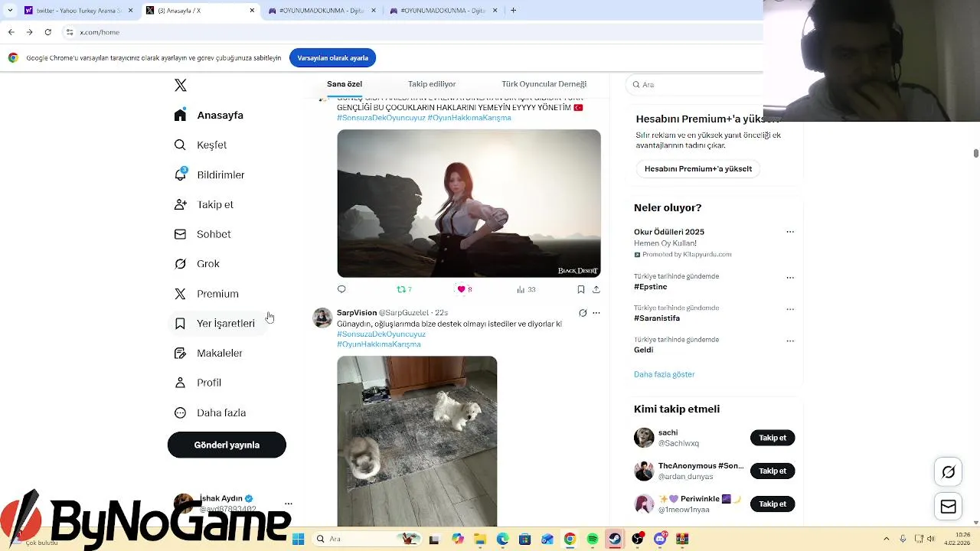Open Premium from sidebar
980x551 pixels.
[207, 294]
